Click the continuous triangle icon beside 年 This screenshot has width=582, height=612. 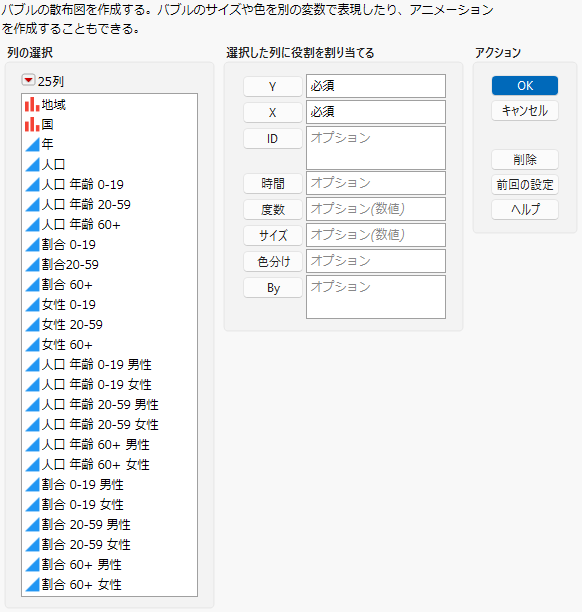32,144
